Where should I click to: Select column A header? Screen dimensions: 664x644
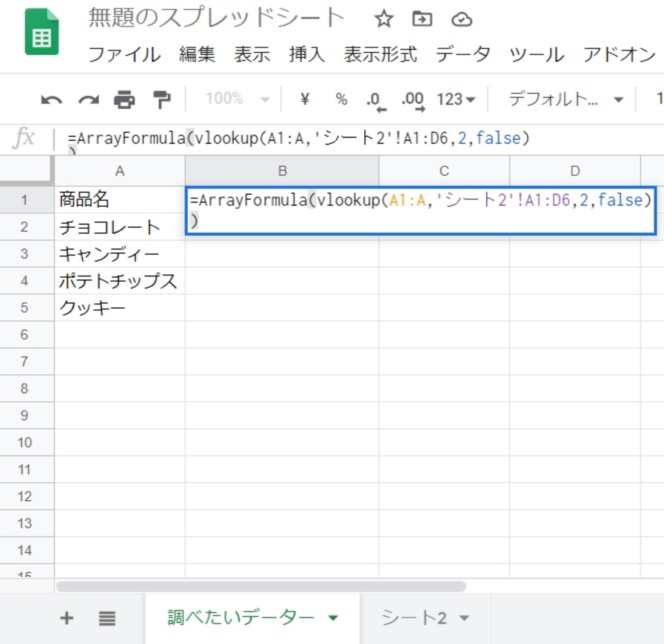coord(120,171)
